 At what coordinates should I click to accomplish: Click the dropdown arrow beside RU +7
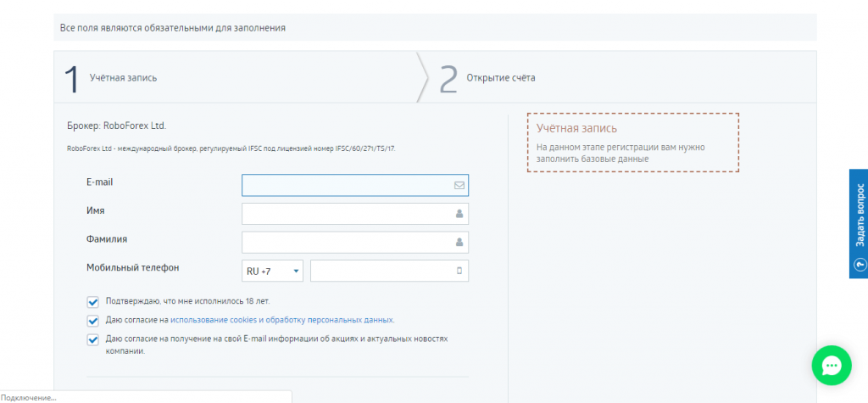[296, 271]
